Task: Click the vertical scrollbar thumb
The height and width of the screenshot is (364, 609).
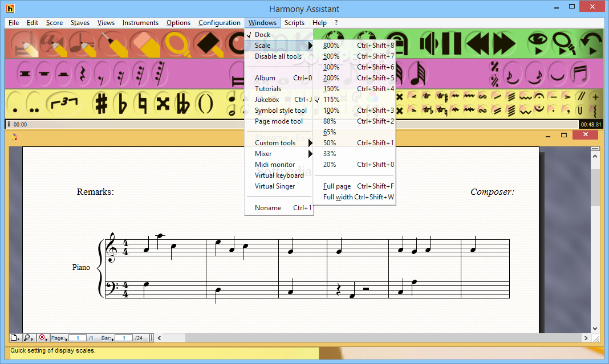Action: [595, 187]
